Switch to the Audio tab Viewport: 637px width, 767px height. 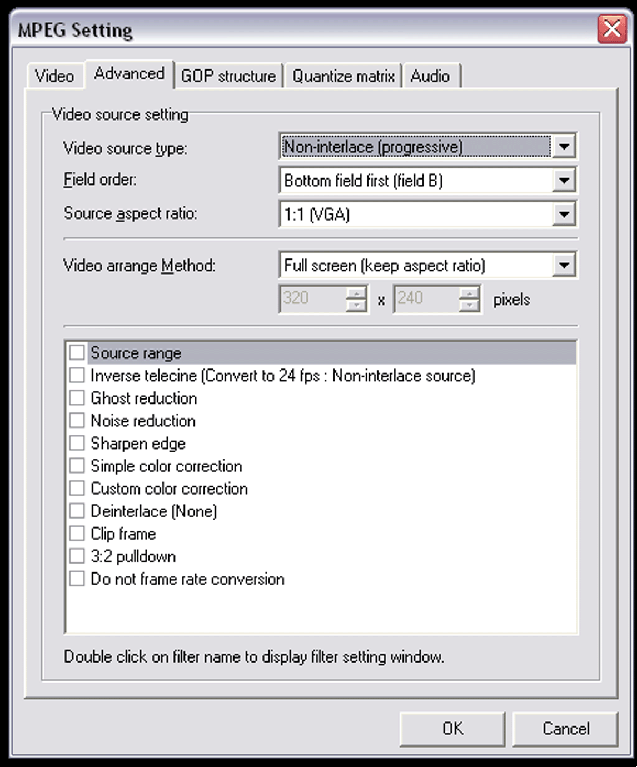click(431, 76)
